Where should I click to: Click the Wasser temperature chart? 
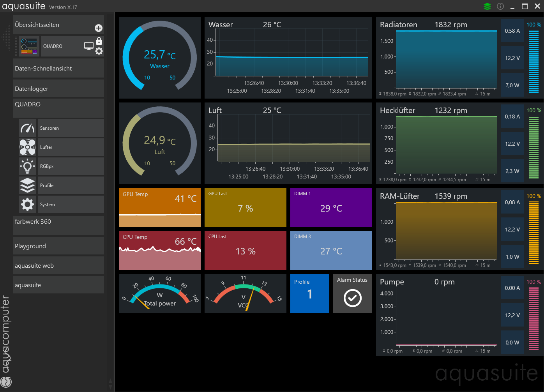pyautogui.click(x=288, y=58)
